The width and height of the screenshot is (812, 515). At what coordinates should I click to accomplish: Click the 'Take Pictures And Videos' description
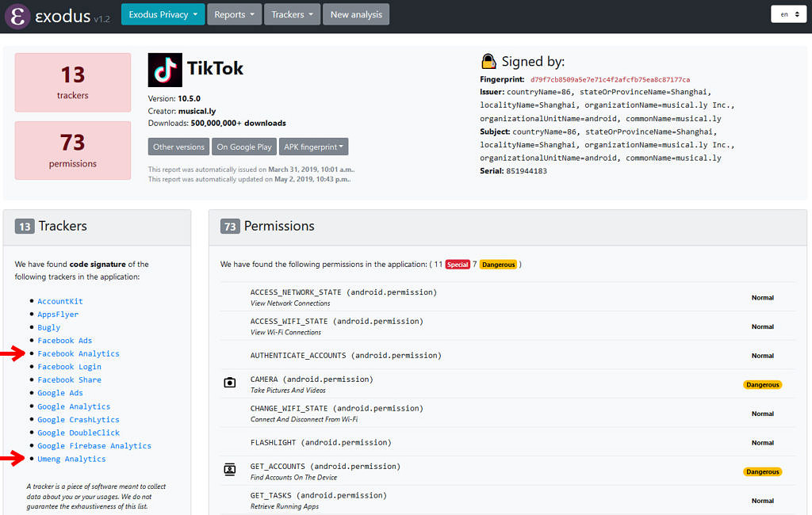coord(289,391)
